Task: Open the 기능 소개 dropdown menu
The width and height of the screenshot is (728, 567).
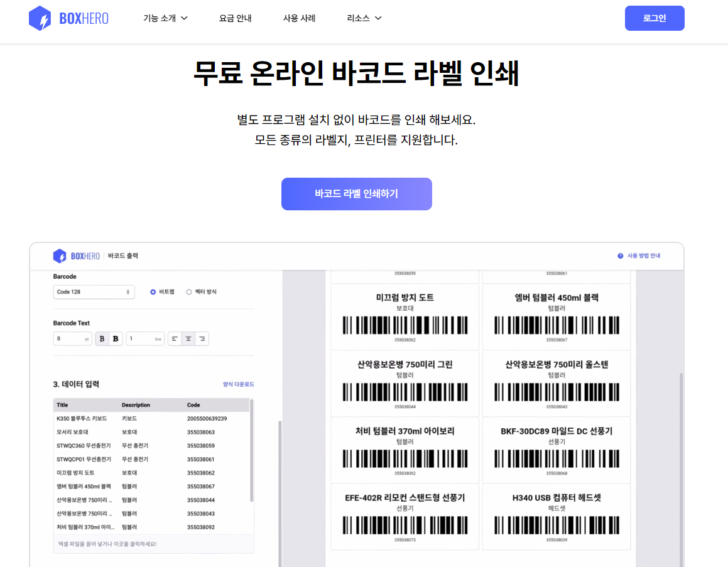Action: pos(165,18)
